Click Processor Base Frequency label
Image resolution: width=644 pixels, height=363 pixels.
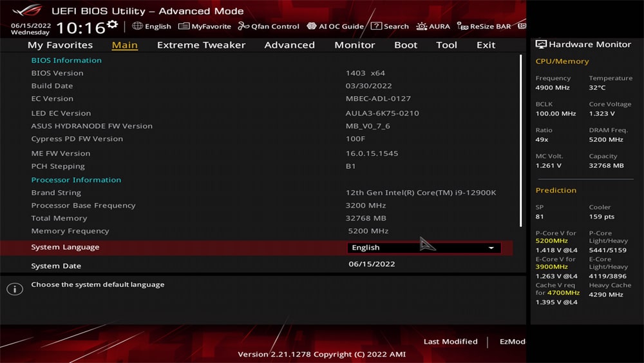[83, 206]
